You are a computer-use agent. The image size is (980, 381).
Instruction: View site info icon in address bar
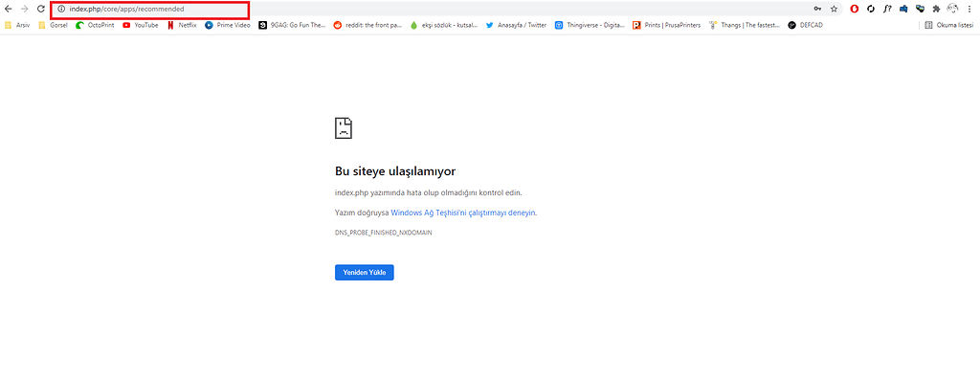click(61, 10)
